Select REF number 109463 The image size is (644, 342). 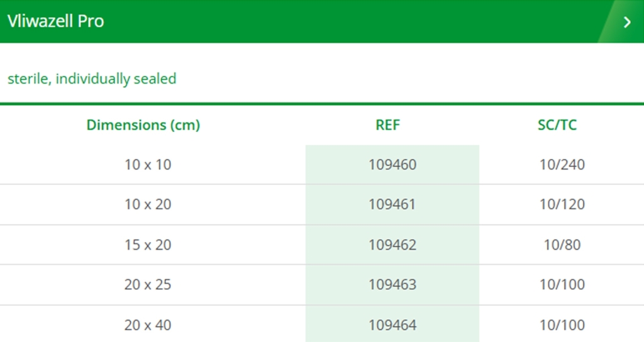392,285
